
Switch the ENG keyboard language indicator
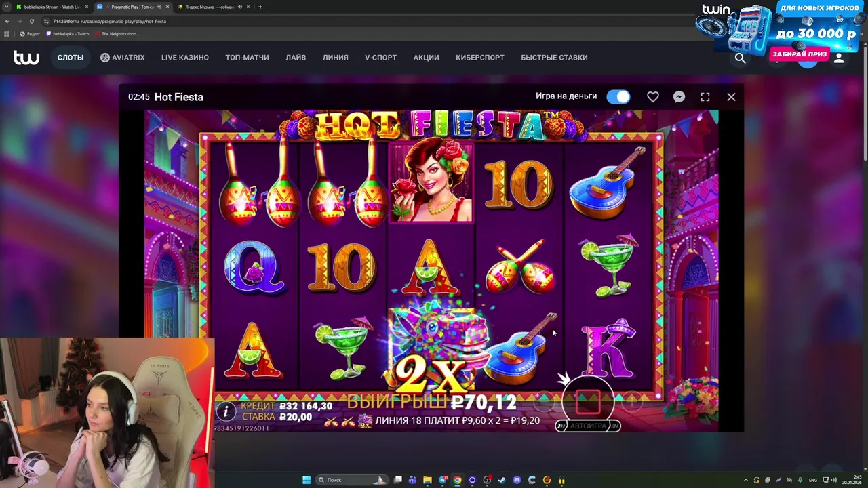click(813, 480)
